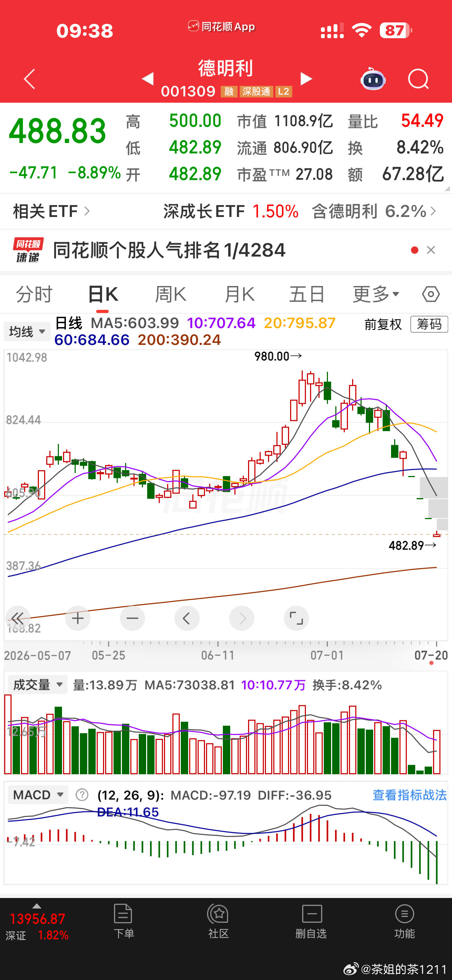
Task: Switch 前复权 price adjustment mode
Action: coord(383,324)
